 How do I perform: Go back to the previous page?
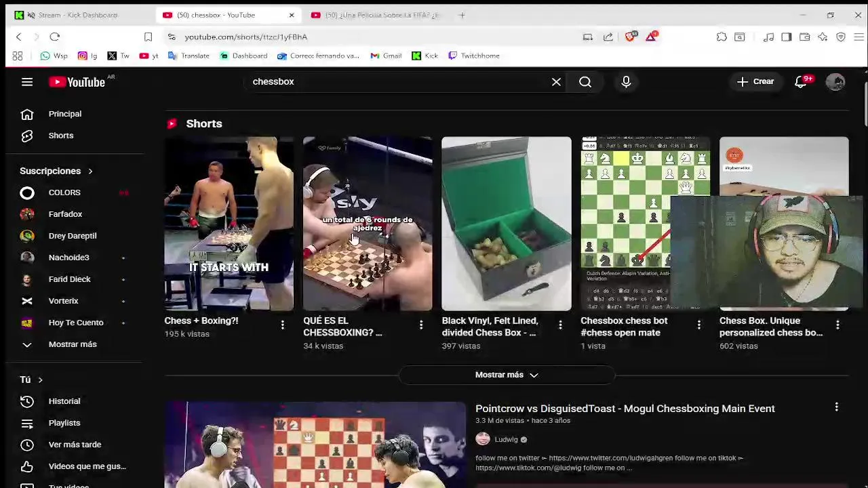(x=19, y=37)
